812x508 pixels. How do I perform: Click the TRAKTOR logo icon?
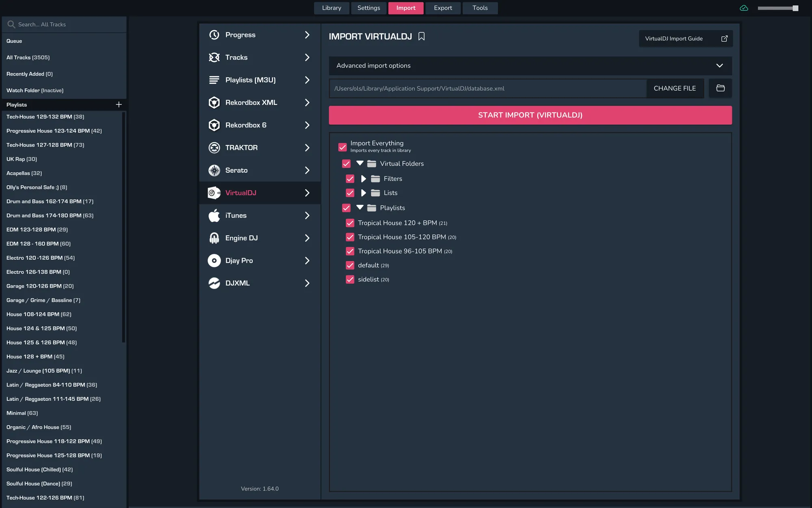pyautogui.click(x=214, y=148)
